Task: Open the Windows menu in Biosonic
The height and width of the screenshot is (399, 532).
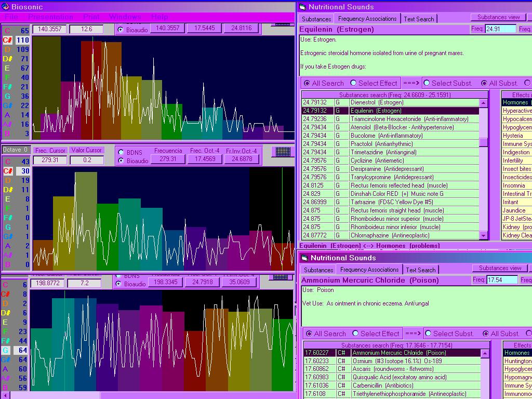Action: coord(125,17)
